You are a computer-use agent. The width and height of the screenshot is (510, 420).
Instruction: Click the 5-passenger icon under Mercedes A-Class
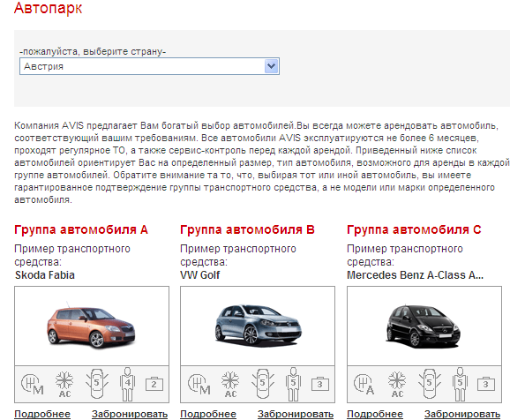click(460, 384)
